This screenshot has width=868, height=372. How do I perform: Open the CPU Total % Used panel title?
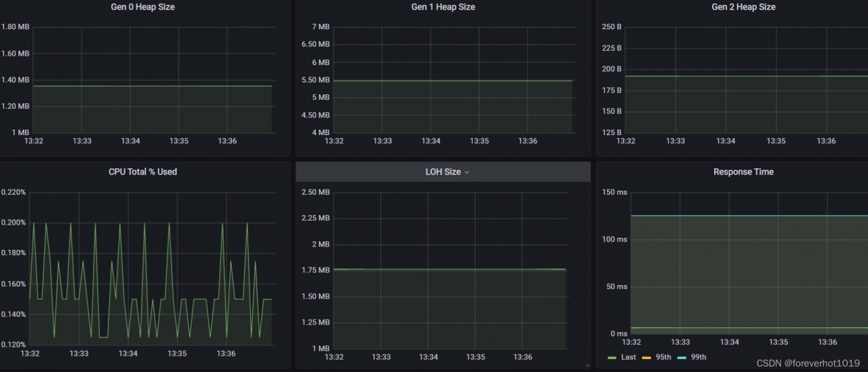coord(142,172)
